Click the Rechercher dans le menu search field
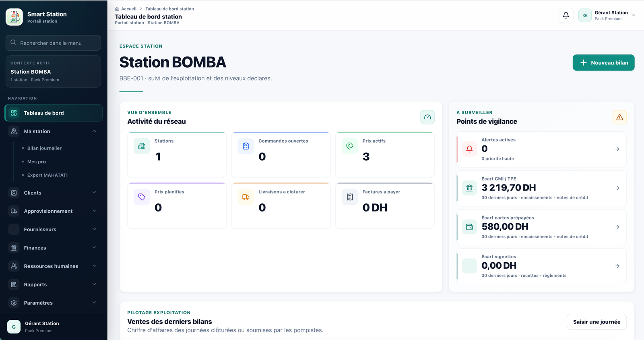 pos(54,43)
